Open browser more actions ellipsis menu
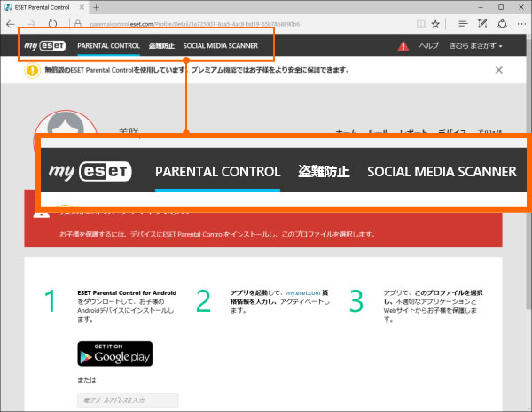532x412 pixels. coord(521,24)
